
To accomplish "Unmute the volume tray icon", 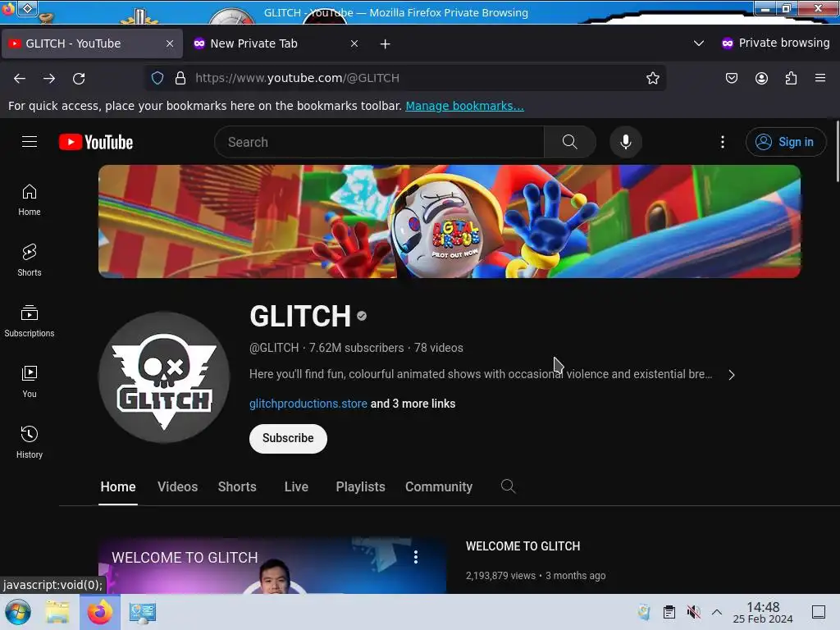I will pos(693,612).
